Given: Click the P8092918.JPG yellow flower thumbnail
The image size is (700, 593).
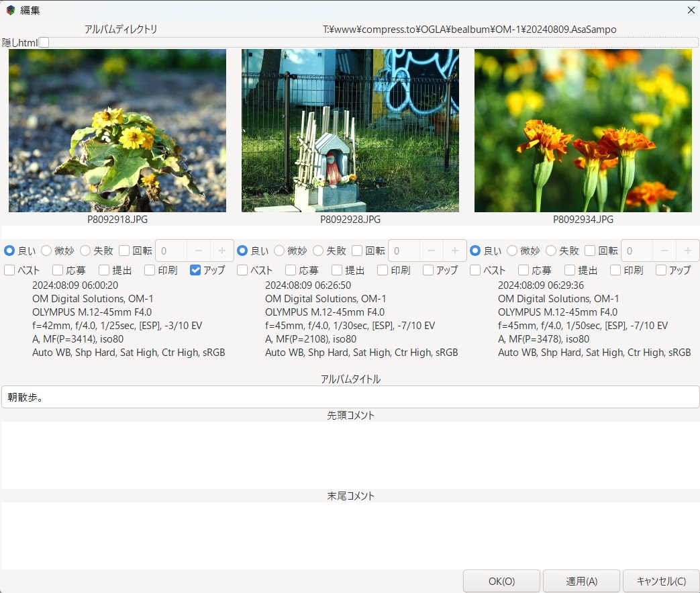Looking at the screenshot, I should tap(117, 130).
